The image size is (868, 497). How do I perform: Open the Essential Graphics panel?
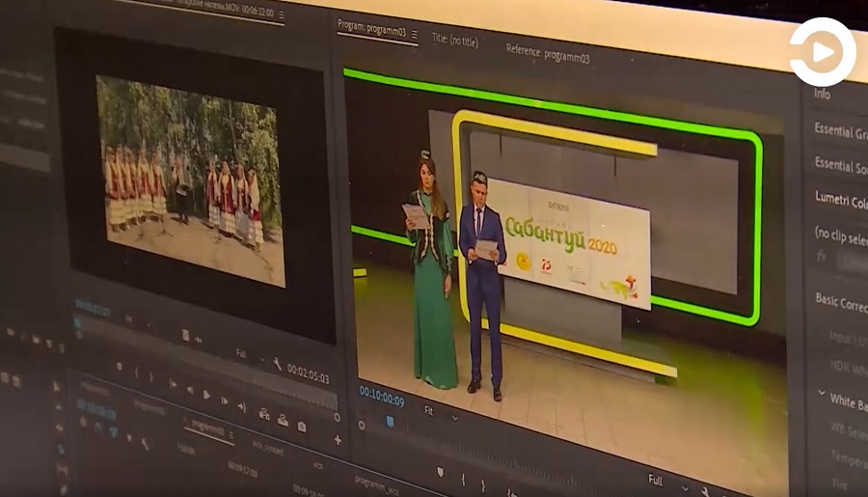click(x=840, y=132)
